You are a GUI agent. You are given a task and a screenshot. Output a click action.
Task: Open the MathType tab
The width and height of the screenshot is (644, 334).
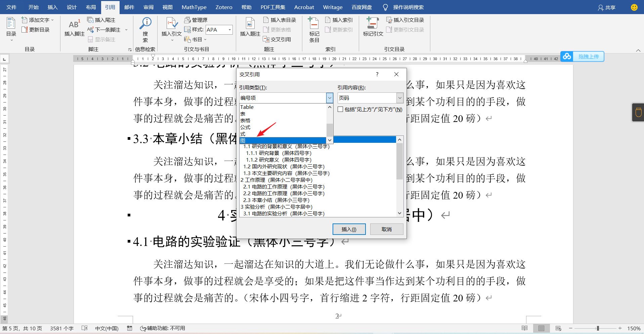pyautogui.click(x=194, y=7)
